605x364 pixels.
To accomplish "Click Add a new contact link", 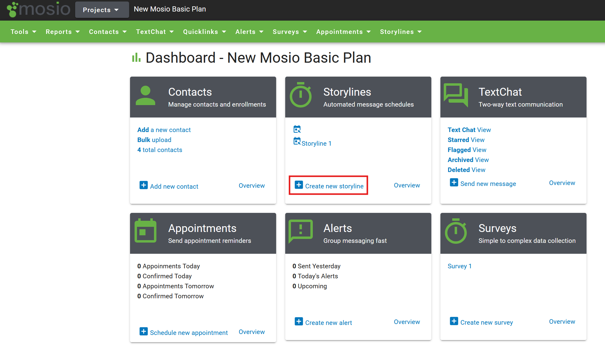I will click(x=164, y=130).
